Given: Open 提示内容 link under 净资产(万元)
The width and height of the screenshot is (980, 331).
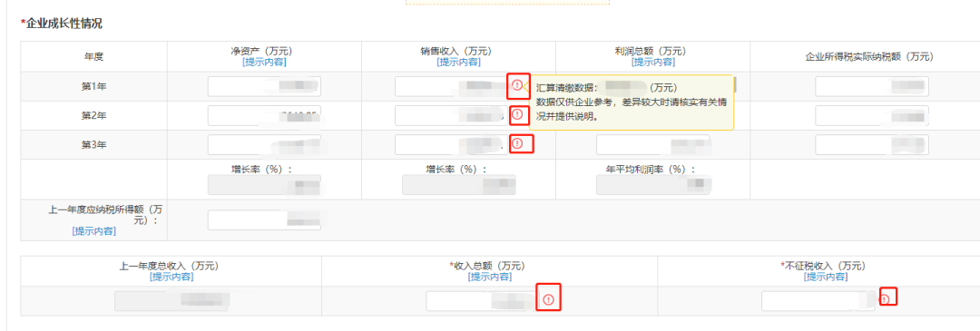Looking at the screenshot, I should 264,62.
